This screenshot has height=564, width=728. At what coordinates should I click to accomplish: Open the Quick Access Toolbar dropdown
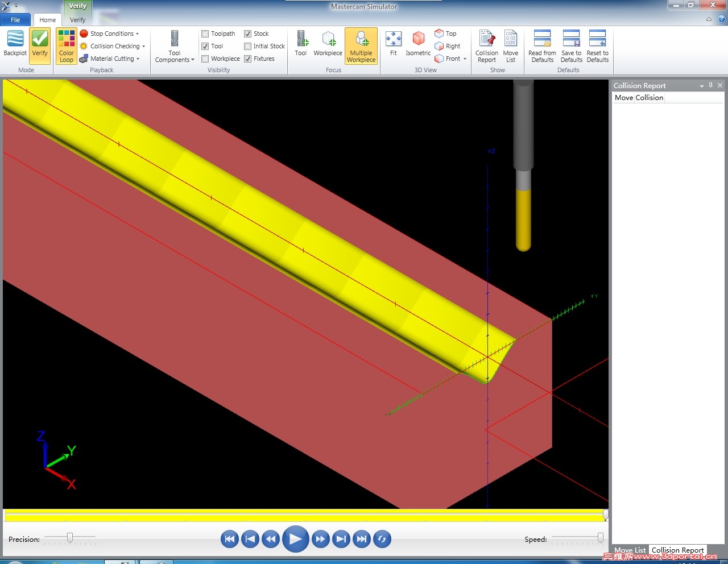click(x=16, y=6)
